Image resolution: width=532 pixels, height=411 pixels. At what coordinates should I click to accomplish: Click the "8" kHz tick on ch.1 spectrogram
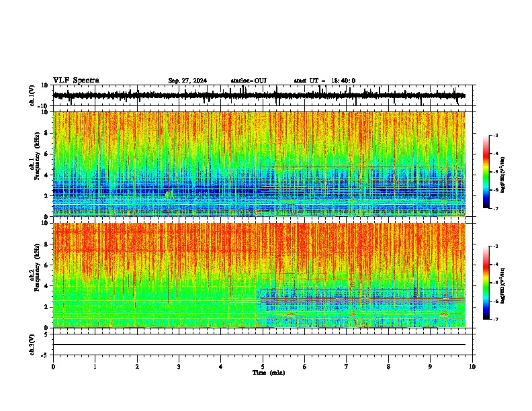[46, 133]
